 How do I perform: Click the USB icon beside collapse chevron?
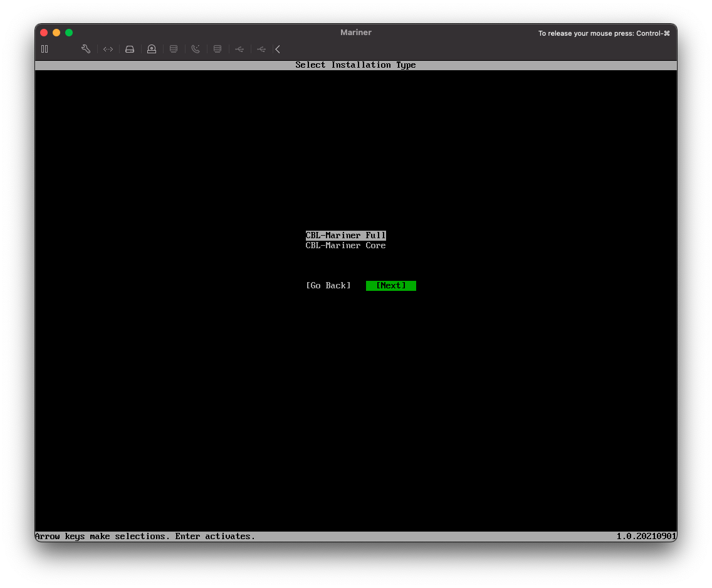(x=261, y=49)
